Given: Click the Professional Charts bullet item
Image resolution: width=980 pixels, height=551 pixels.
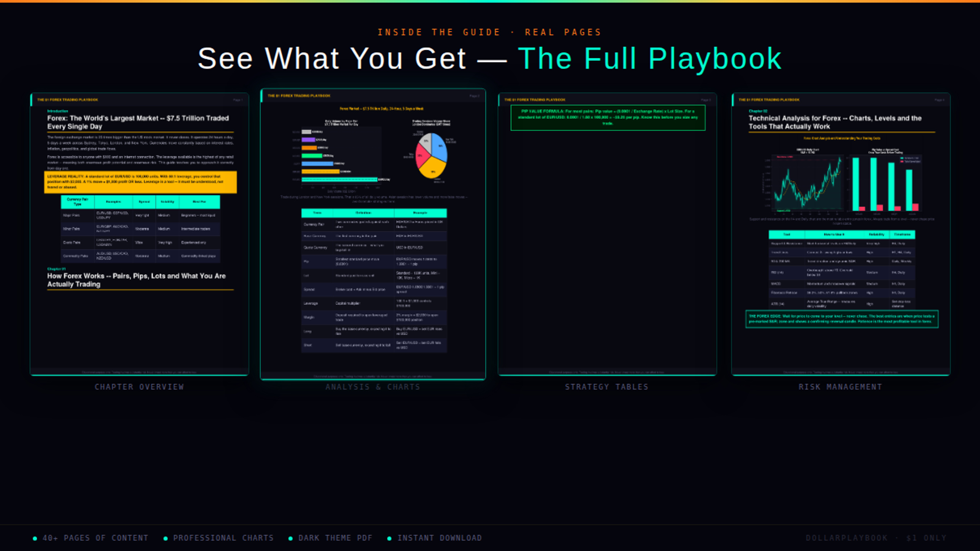Looking at the screenshot, I should [219, 538].
